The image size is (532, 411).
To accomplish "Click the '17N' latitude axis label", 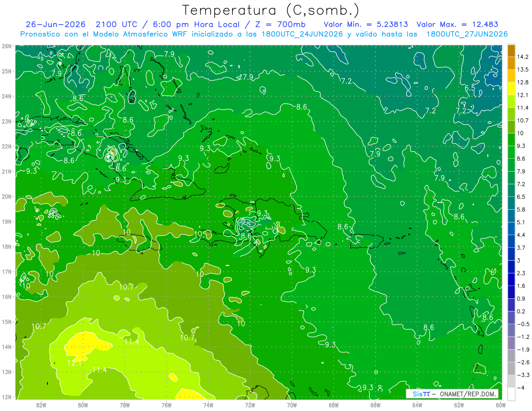I will (7, 271).
